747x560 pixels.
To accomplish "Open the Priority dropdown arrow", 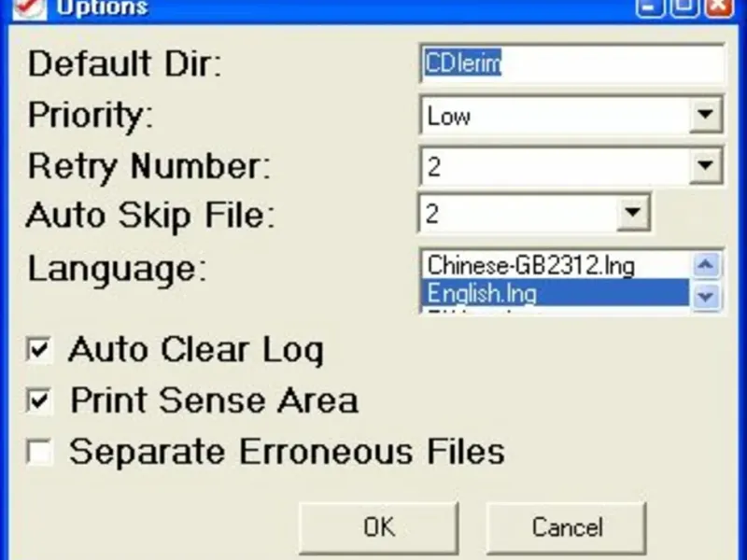I will pyautogui.click(x=705, y=114).
